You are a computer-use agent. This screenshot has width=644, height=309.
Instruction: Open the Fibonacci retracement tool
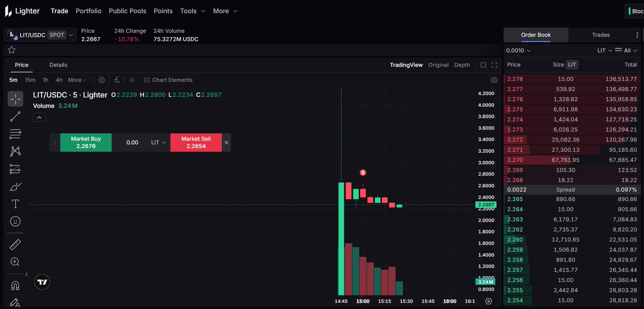pyautogui.click(x=15, y=134)
